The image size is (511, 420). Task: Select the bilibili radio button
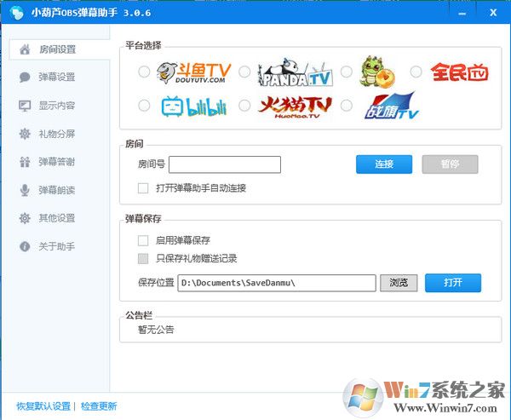pos(144,106)
